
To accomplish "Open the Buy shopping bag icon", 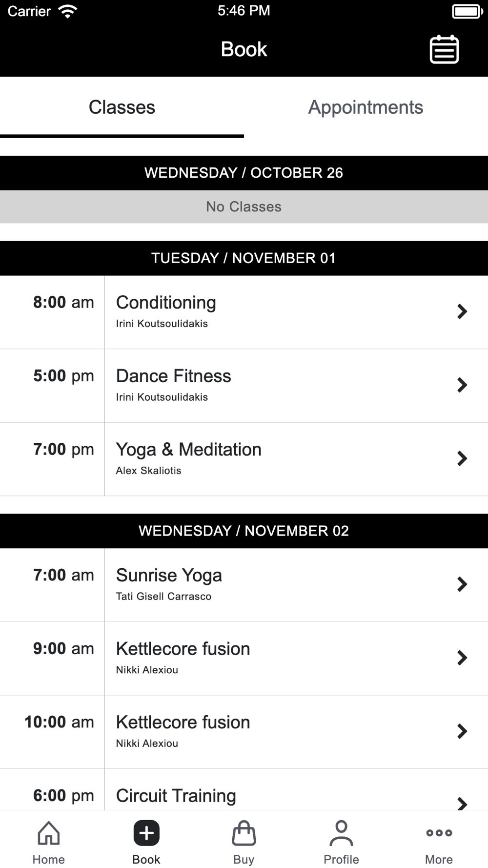I will point(244,833).
